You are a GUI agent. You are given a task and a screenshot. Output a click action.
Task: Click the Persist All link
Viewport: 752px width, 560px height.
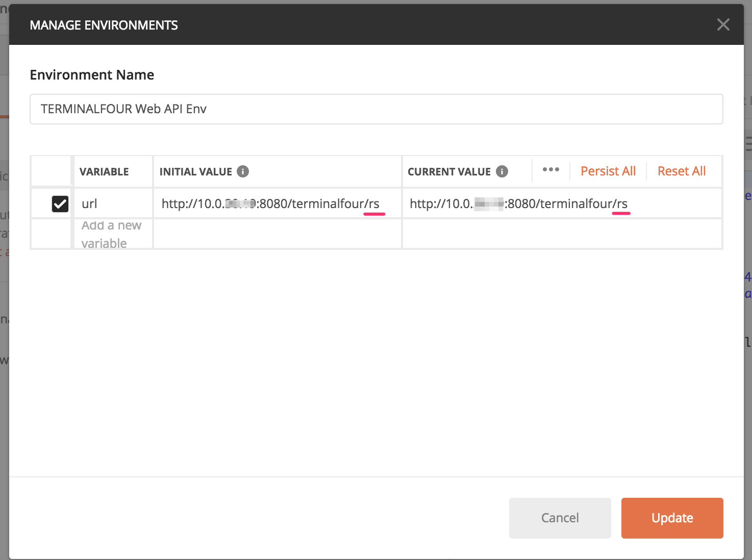coord(608,171)
